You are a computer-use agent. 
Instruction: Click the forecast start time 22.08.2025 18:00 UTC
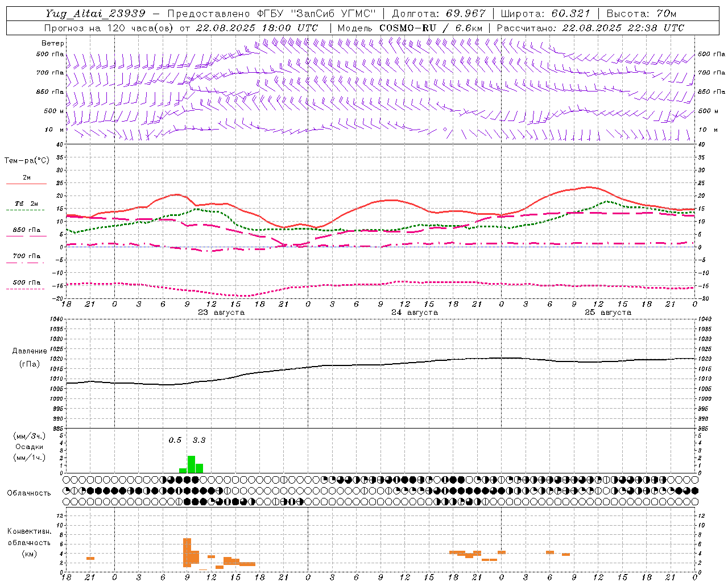point(257,28)
